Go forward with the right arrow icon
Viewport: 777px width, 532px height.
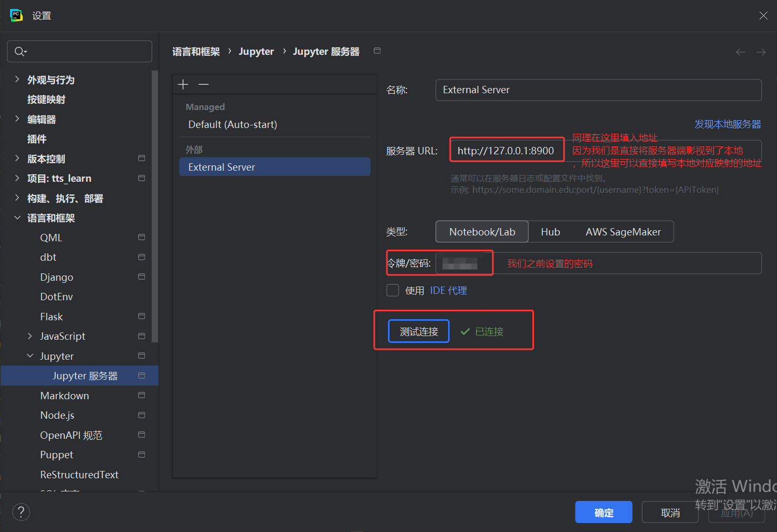point(761,52)
